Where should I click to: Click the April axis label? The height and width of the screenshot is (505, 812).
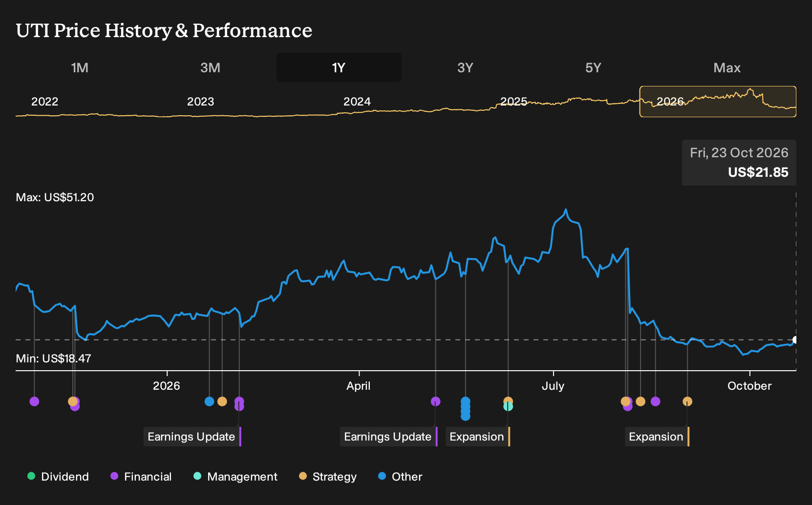(x=359, y=386)
